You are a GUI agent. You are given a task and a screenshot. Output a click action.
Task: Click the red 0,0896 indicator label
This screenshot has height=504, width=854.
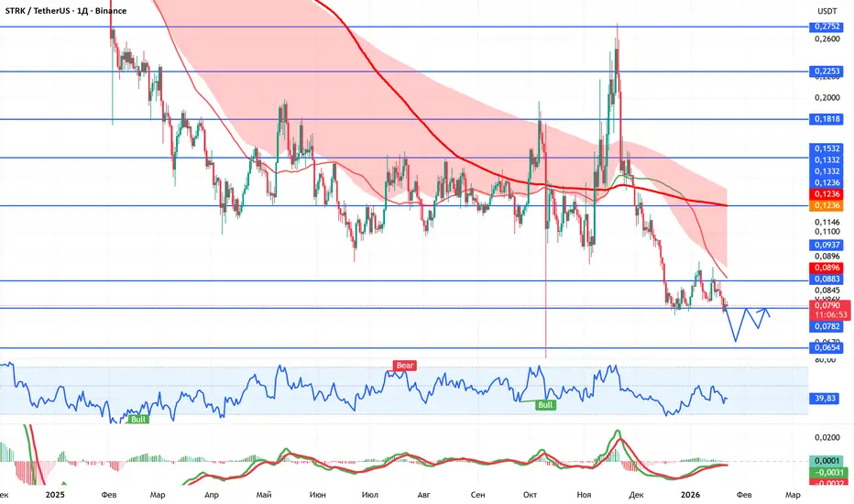pyautogui.click(x=827, y=268)
